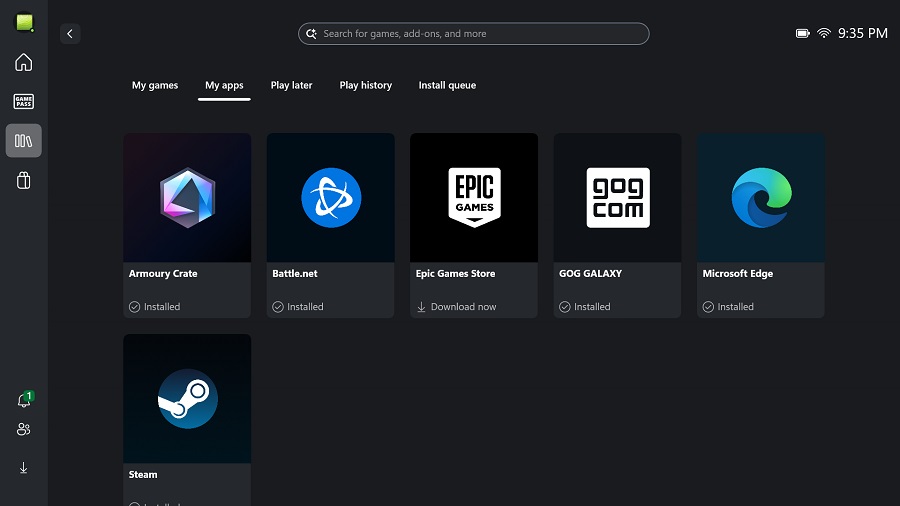The height and width of the screenshot is (506, 900).
Task: Open the Play history tab
Action: click(x=365, y=86)
